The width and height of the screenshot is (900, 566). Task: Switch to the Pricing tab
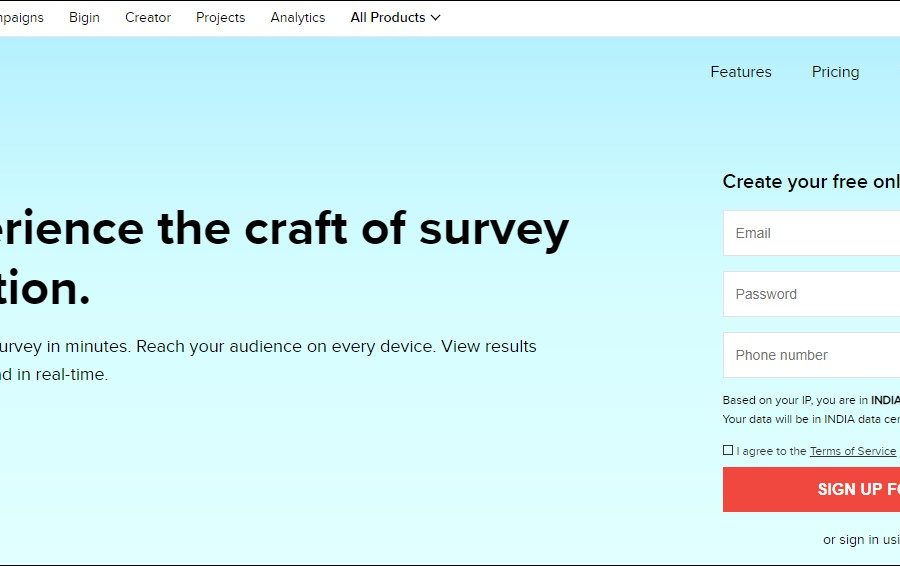coord(835,72)
